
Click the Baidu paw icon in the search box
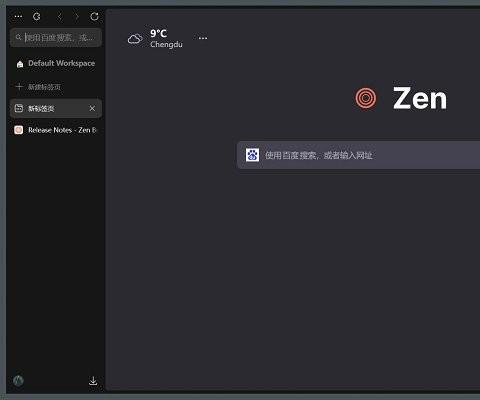click(252, 155)
